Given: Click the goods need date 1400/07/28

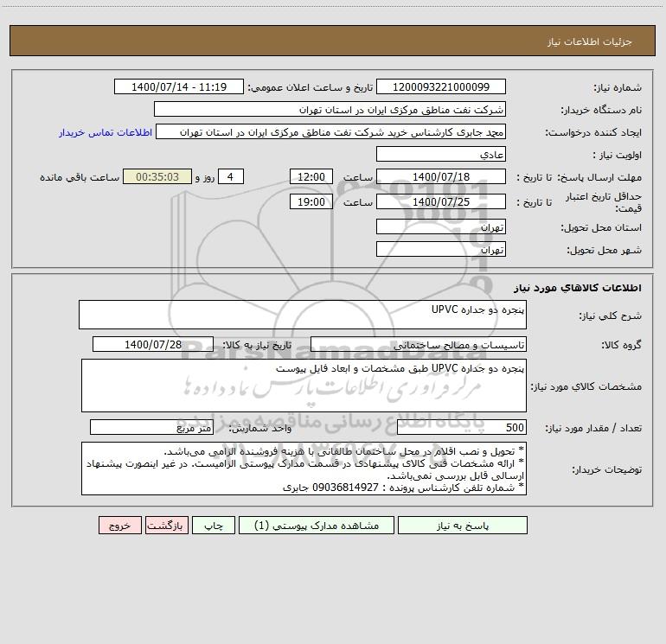Looking at the screenshot, I should coord(153,344).
